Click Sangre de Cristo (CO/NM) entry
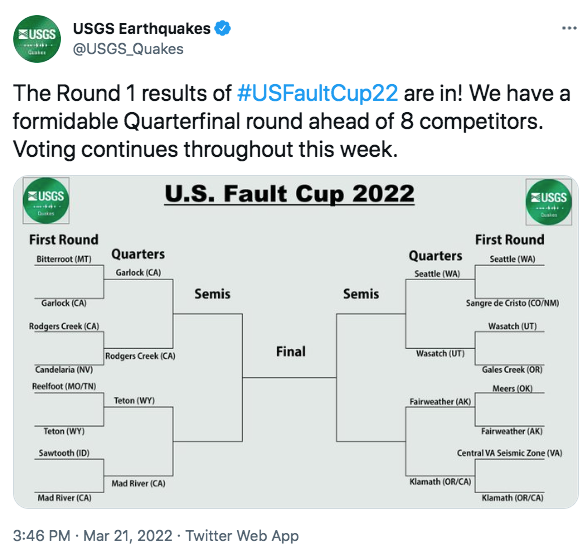 point(513,303)
